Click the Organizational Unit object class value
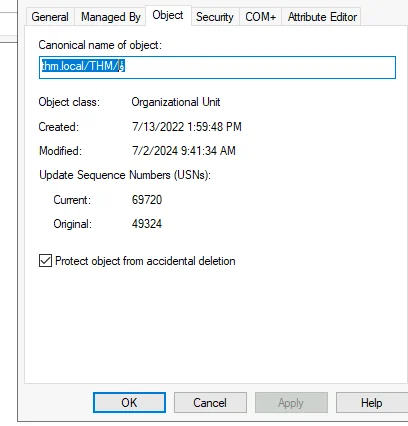The width and height of the screenshot is (408, 426). point(176,102)
